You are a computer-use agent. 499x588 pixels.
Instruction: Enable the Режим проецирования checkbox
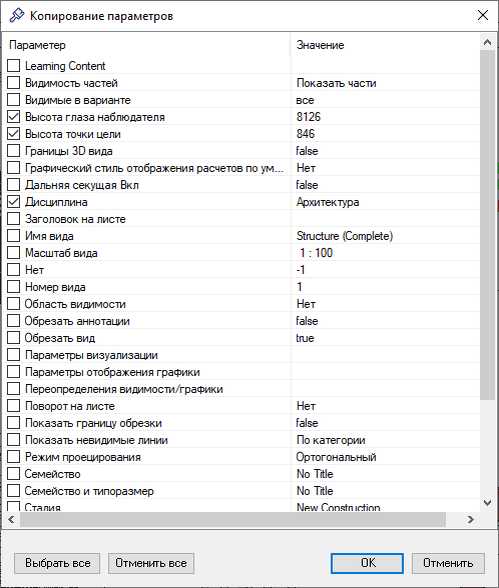(x=13, y=457)
